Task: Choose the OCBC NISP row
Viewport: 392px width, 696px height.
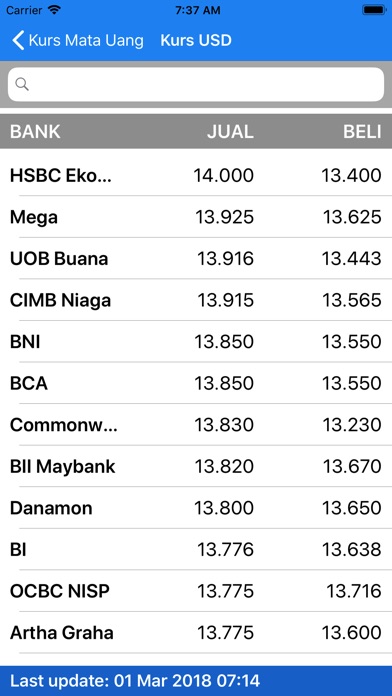Action: (196, 591)
